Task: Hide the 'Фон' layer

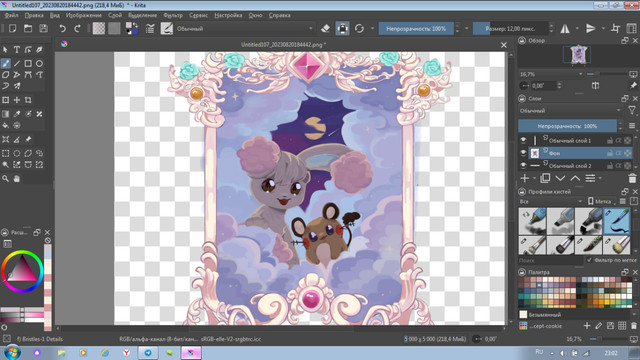Action: (523, 153)
